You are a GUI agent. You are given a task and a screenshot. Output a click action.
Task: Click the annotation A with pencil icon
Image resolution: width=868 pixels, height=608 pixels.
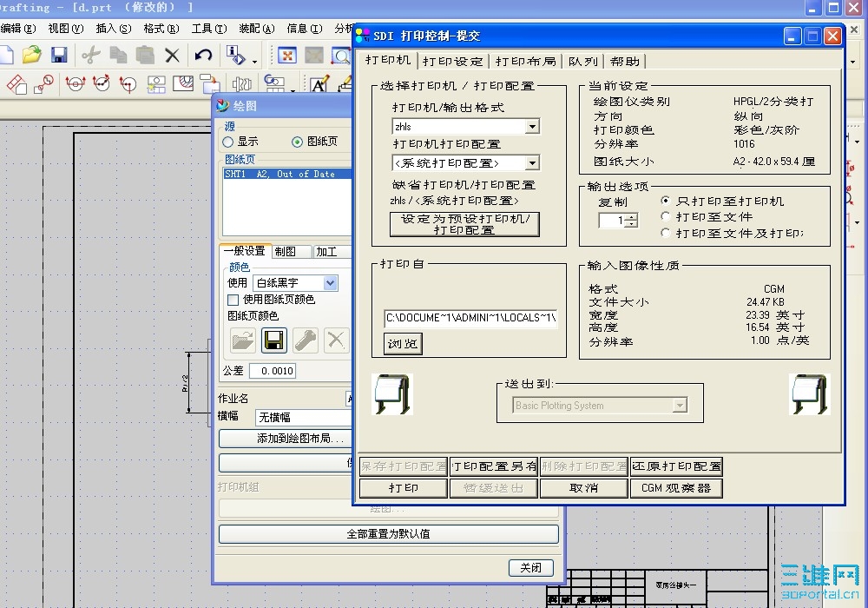click(x=319, y=84)
